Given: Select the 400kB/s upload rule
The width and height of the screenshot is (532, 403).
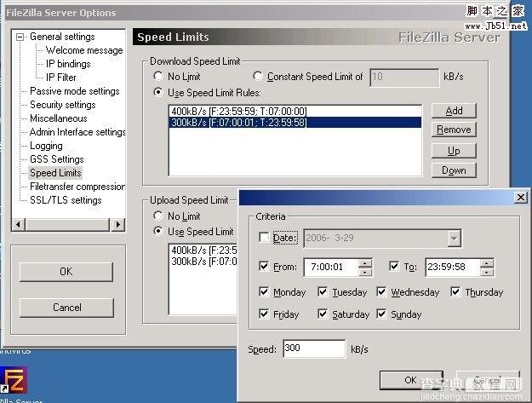Looking at the screenshot, I should coord(203,250).
